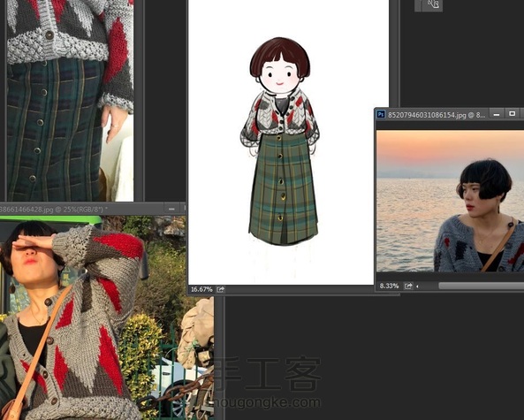This screenshot has height=420, width=524.
Task: Minimize the 85207946031086154.jpg document window
Action: tap(497, 114)
